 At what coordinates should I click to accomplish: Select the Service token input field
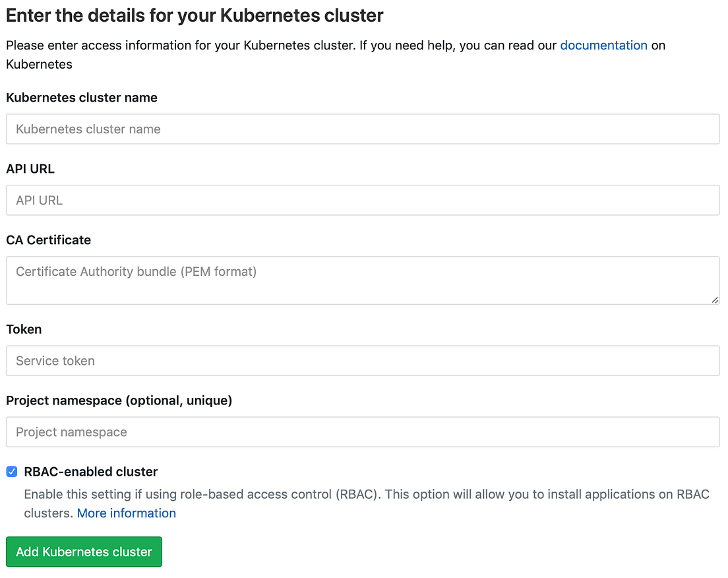click(363, 361)
